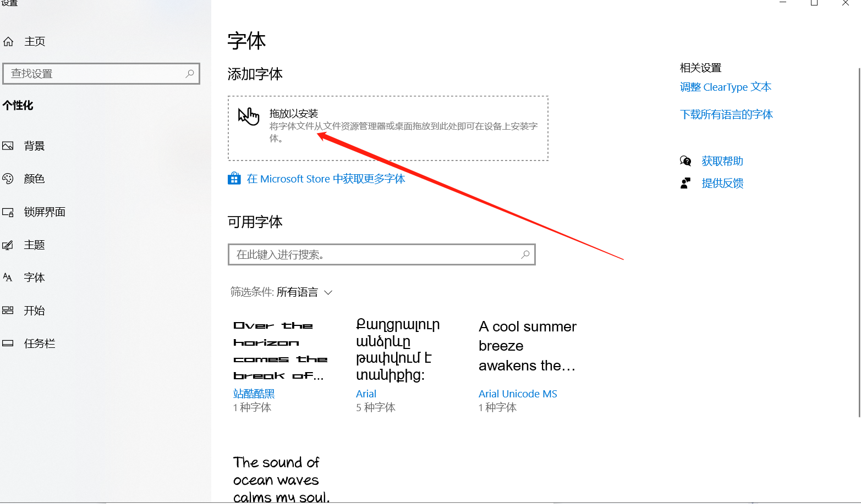The image size is (861, 504).
Task: Click the 提供反馈 link
Action: [x=722, y=183]
